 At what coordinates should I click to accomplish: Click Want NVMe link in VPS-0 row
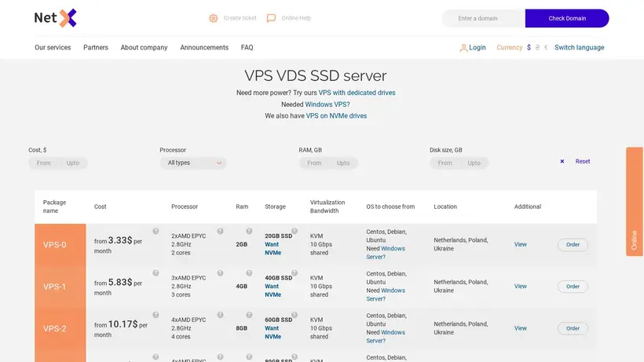(273, 249)
